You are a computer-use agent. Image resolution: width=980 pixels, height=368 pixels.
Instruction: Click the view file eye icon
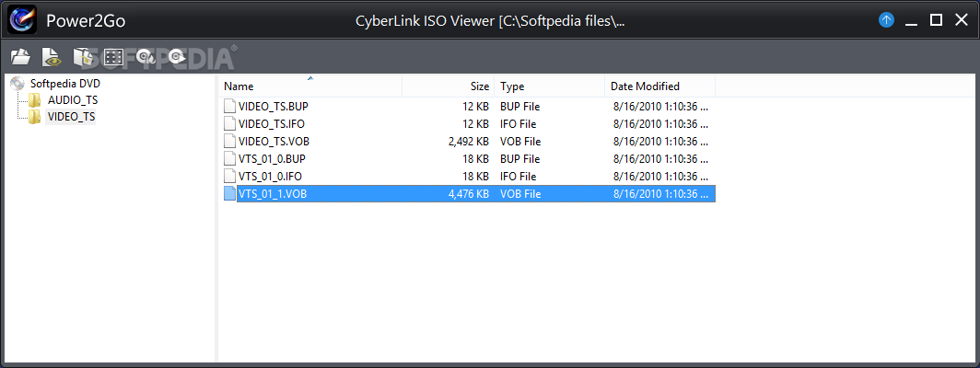(51, 57)
